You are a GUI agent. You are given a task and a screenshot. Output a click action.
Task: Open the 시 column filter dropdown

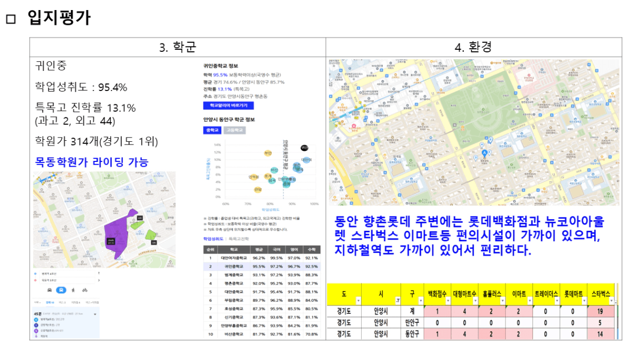398,301
